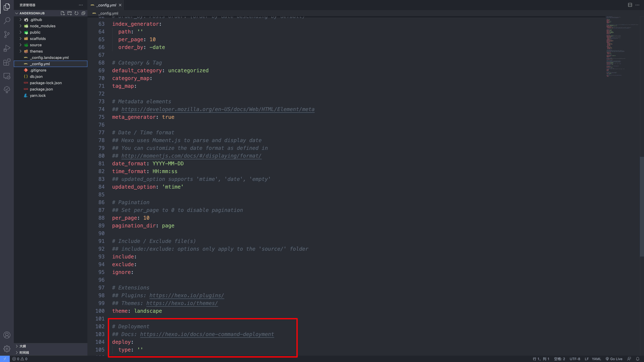This screenshot has width=644, height=362.
Task: Show errors and warnings count panel
Action: (20, 359)
